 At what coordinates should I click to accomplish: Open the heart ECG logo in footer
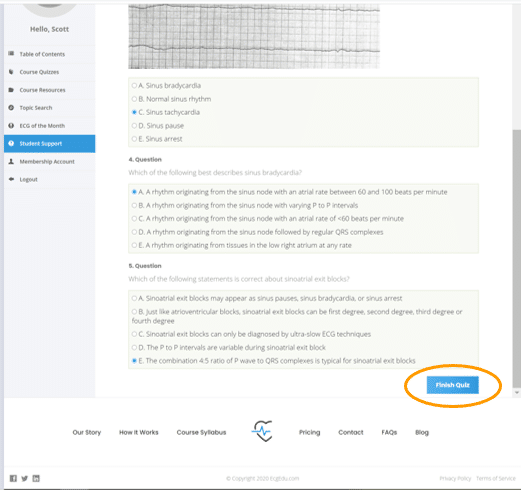(x=262, y=431)
